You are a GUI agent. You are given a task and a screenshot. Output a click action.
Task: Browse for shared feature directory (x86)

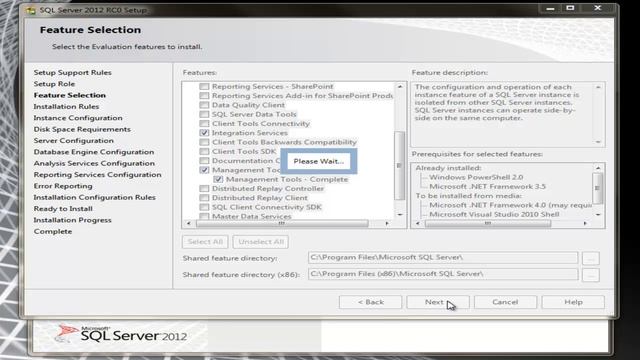[x=591, y=275]
